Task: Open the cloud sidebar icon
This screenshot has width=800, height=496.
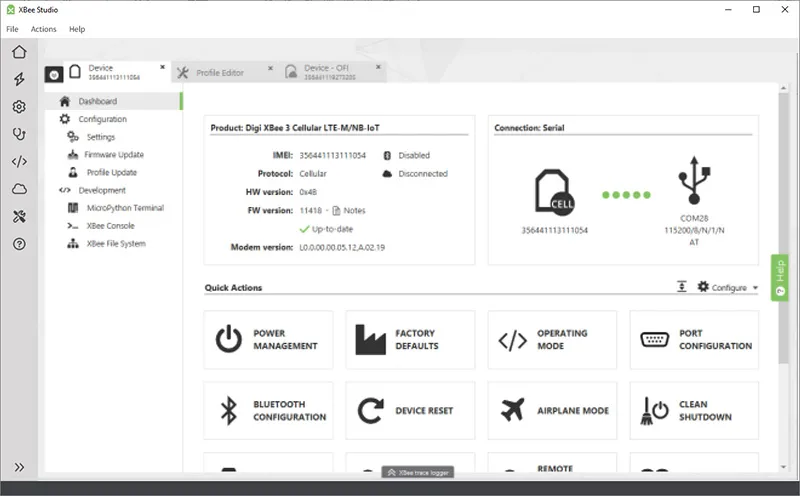Action: coord(19,189)
